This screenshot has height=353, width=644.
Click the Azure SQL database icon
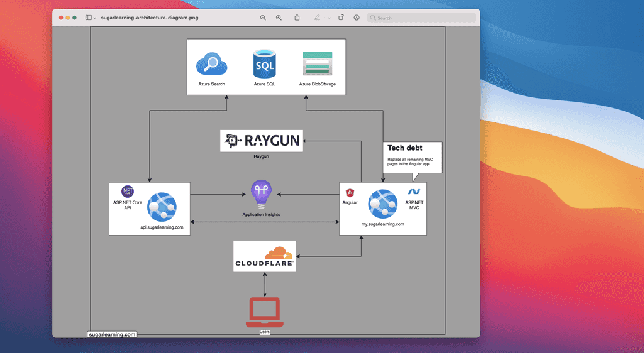(x=264, y=63)
